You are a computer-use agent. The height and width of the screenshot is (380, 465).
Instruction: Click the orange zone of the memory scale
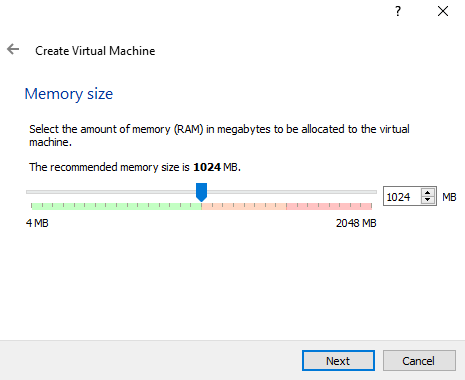[244, 206]
